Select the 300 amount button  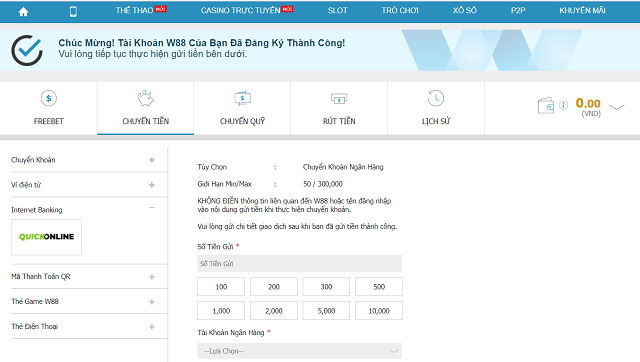click(326, 287)
